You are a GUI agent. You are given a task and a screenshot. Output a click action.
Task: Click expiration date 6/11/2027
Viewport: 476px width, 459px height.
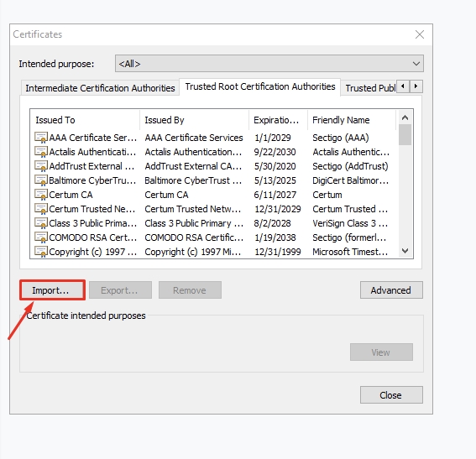tap(275, 195)
